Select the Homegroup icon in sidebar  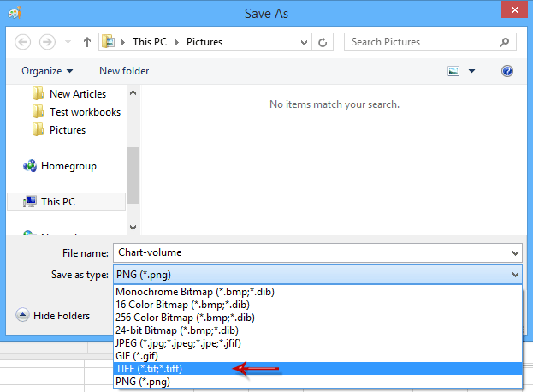pos(30,166)
